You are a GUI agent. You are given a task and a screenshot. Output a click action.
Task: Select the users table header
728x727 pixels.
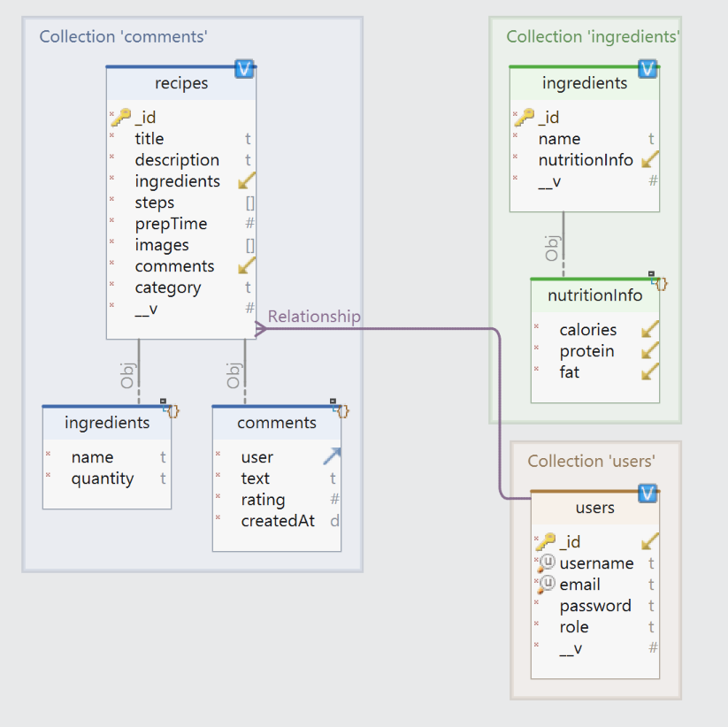click(594, 508)
